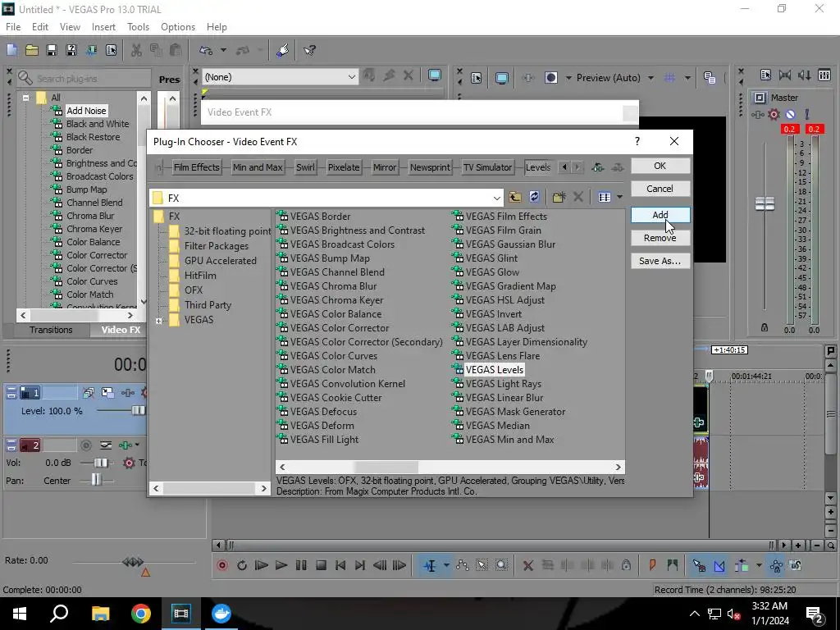Screen dimensions: 840x630
Task: Collapse the All folder in plug-in tree
Action: coord(25,98)
